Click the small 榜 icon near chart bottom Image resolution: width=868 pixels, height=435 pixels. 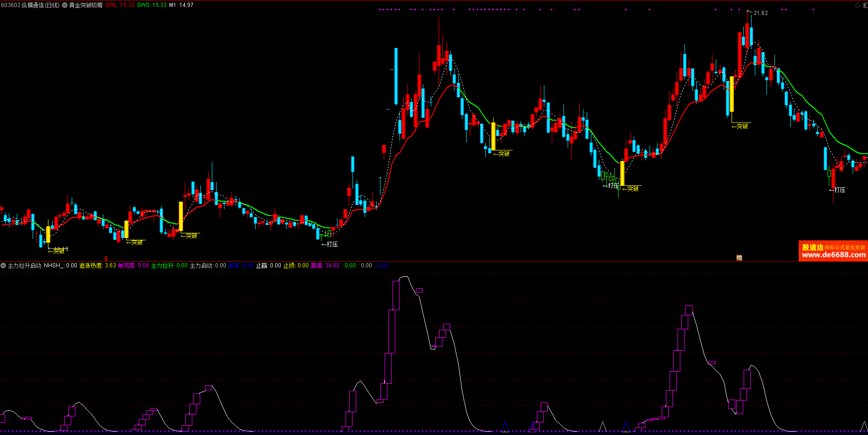739,258
